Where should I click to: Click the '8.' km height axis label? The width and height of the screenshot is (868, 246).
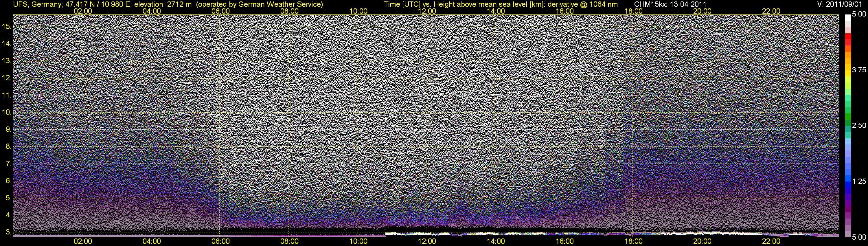[8, 147]
